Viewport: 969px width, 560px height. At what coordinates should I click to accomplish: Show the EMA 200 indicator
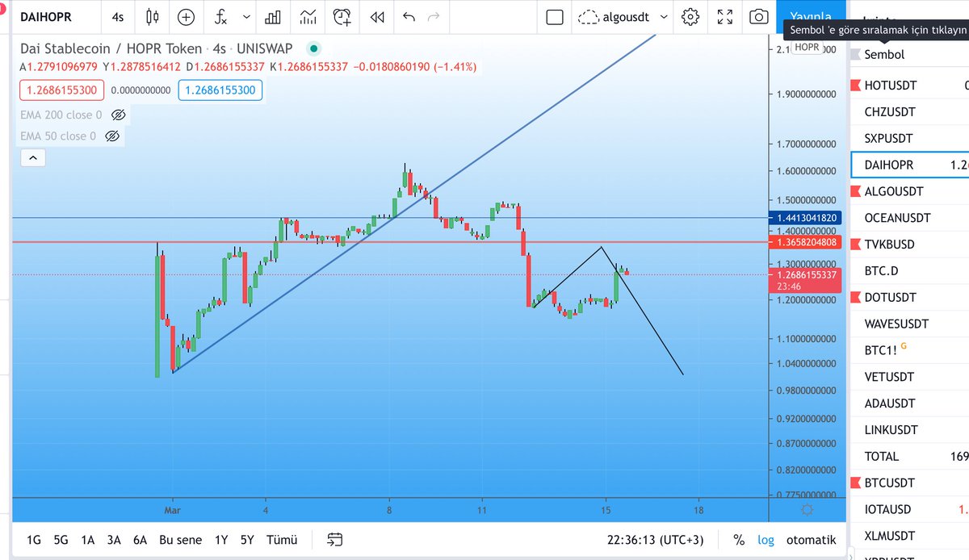point(118,115)
